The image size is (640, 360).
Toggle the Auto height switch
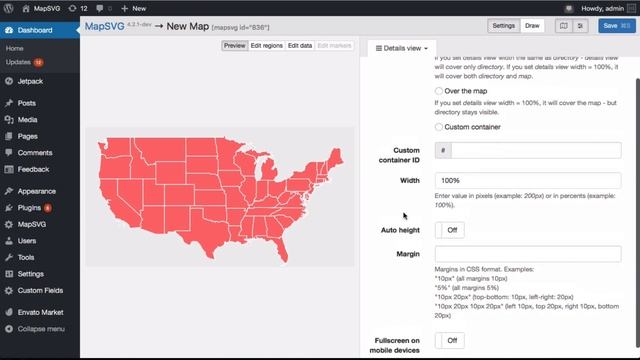(449, 230)
